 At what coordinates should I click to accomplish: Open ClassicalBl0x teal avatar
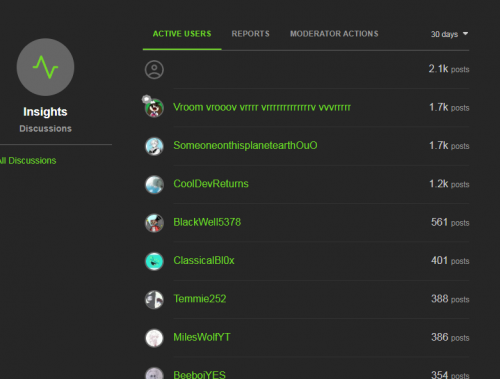[154, 261]
